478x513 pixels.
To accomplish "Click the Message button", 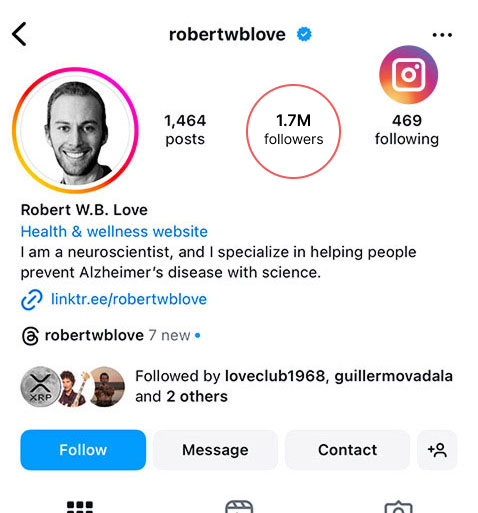I will click(x=215, y=450).
